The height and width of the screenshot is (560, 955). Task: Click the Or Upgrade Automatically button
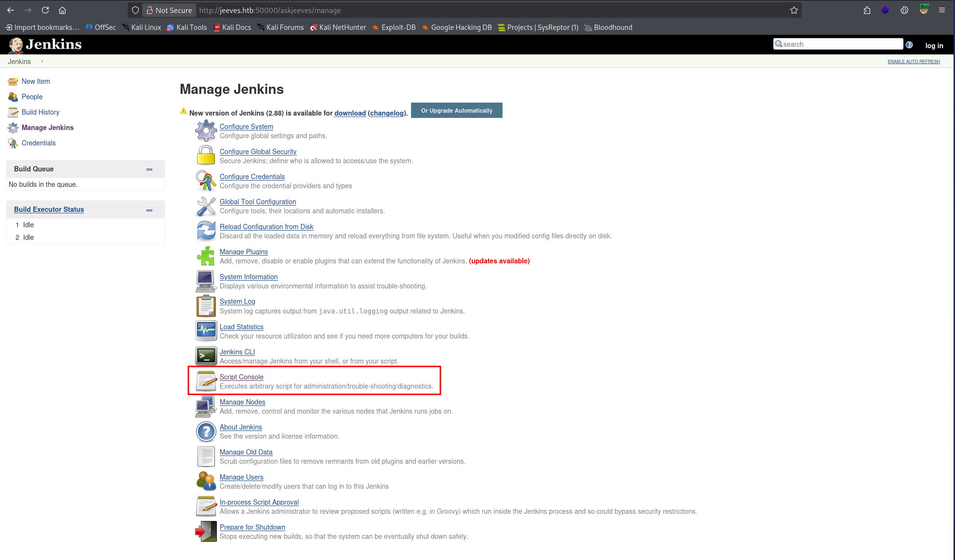pos(456,110)
